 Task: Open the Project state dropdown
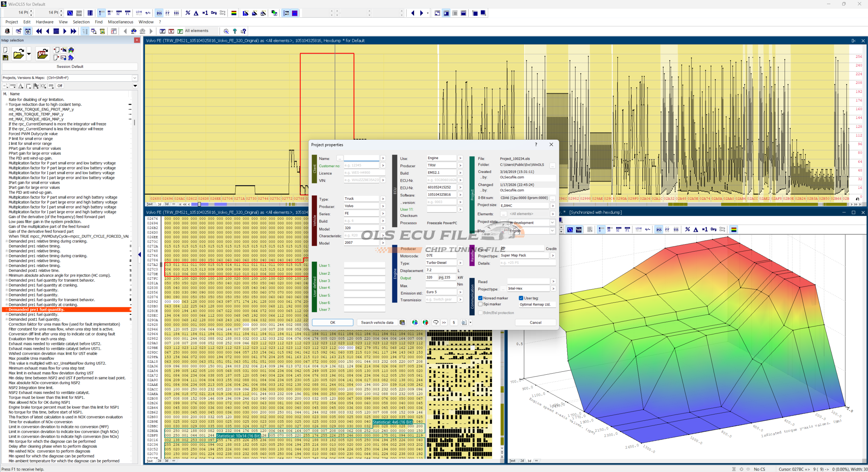(552, 222)
